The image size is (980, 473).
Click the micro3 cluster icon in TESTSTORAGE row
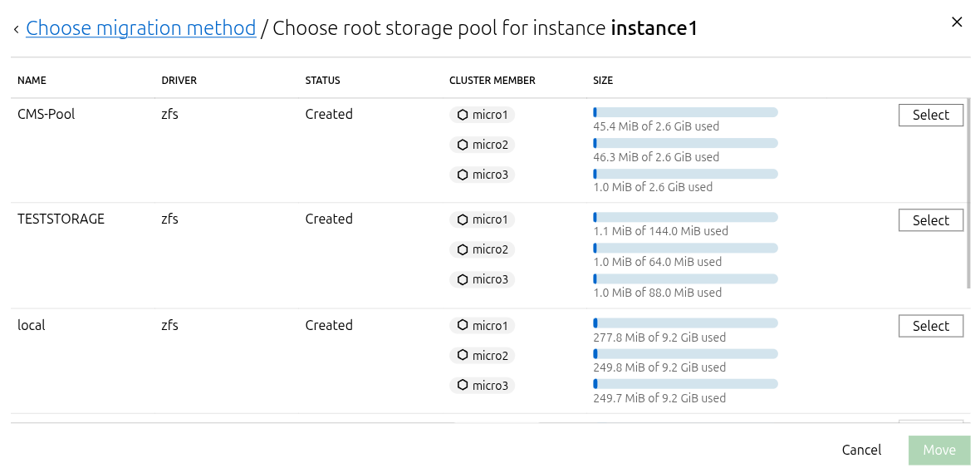(463, 279)
